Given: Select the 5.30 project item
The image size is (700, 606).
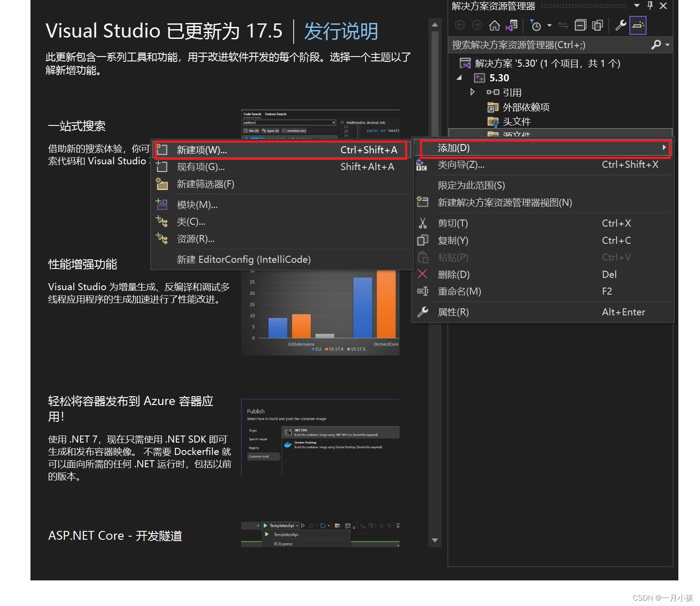Looking at the screenshot, I should (x=499, y=78).
